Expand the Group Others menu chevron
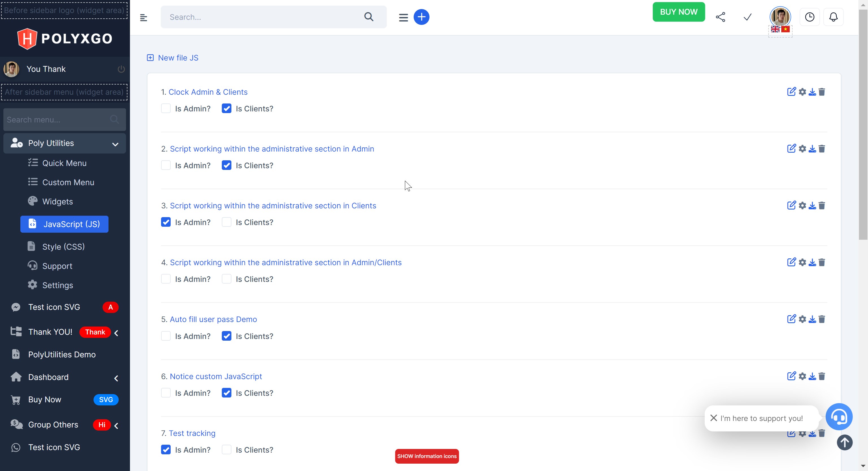868x471 pixels. [x=116, y=425]
